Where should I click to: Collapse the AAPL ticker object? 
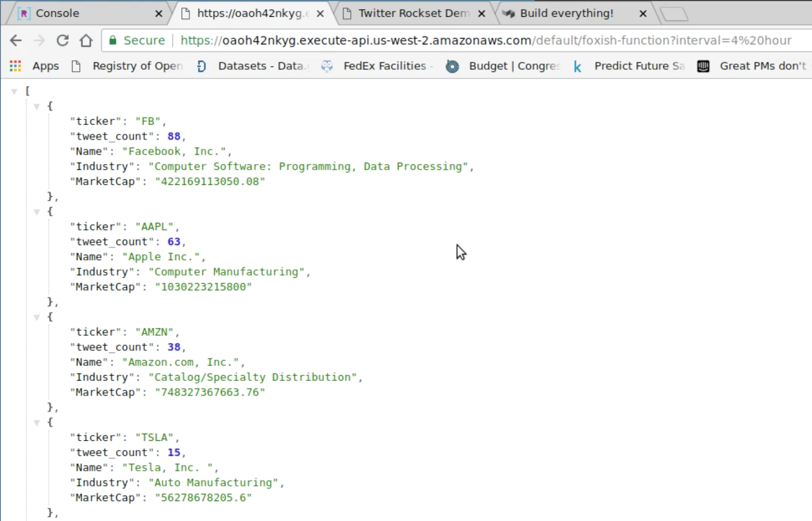tap(37, 212)
